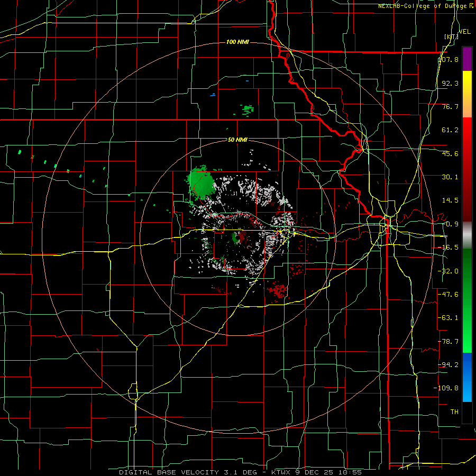This screenshot has height=476, width=476.
Task: Click the red-green couplet at the radar center
Action: click(x=239, y=237)
